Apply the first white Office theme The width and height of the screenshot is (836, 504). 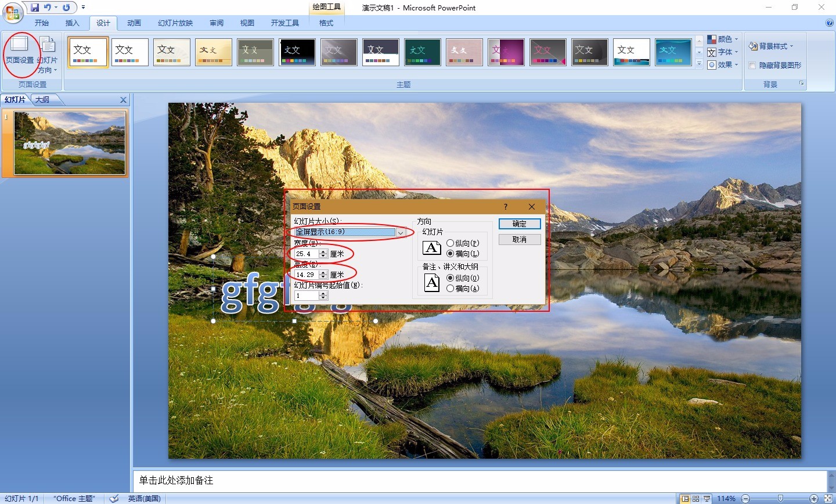point(88,52)
